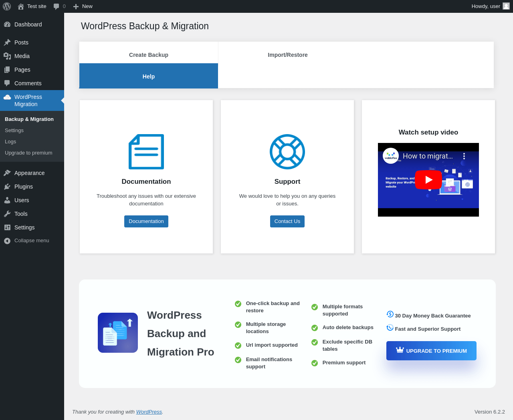Click the Appearance paintbrush icon

tap(7, 173)
